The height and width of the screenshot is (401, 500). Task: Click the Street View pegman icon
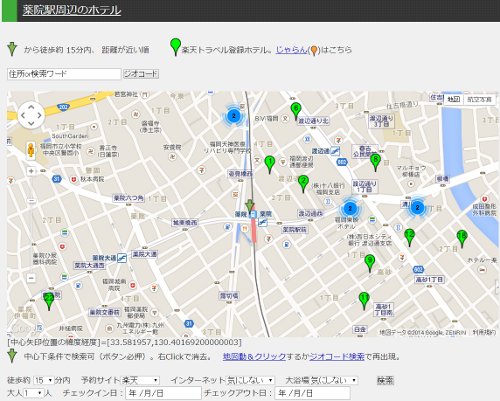[31, 150]
